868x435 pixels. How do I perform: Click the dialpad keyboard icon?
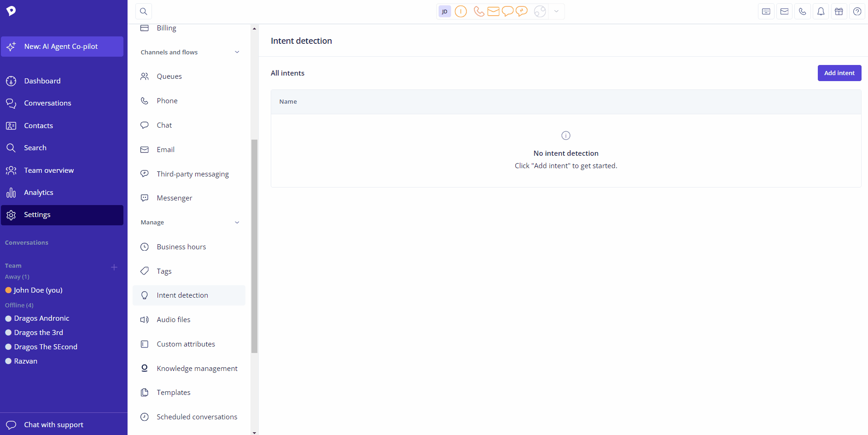coord(766,12)
